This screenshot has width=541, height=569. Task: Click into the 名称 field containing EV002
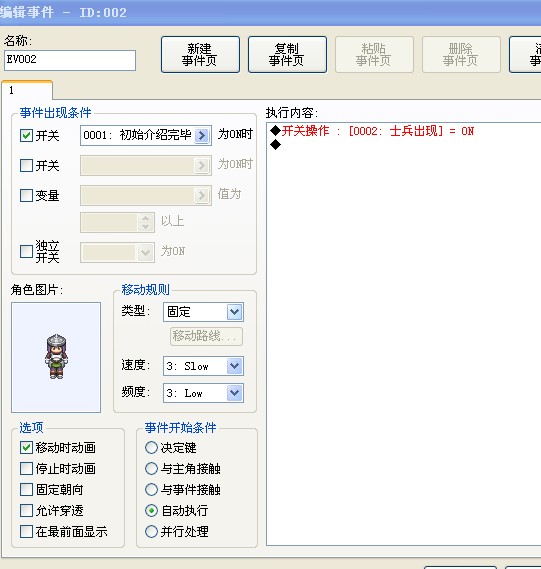[x=70, y=60]
